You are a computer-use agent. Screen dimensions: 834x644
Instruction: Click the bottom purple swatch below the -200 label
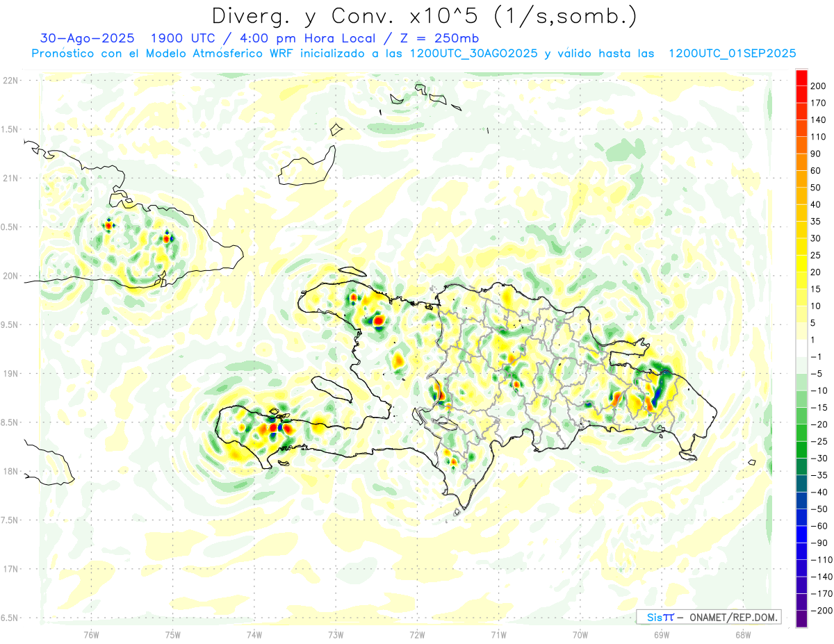point(801,619)
